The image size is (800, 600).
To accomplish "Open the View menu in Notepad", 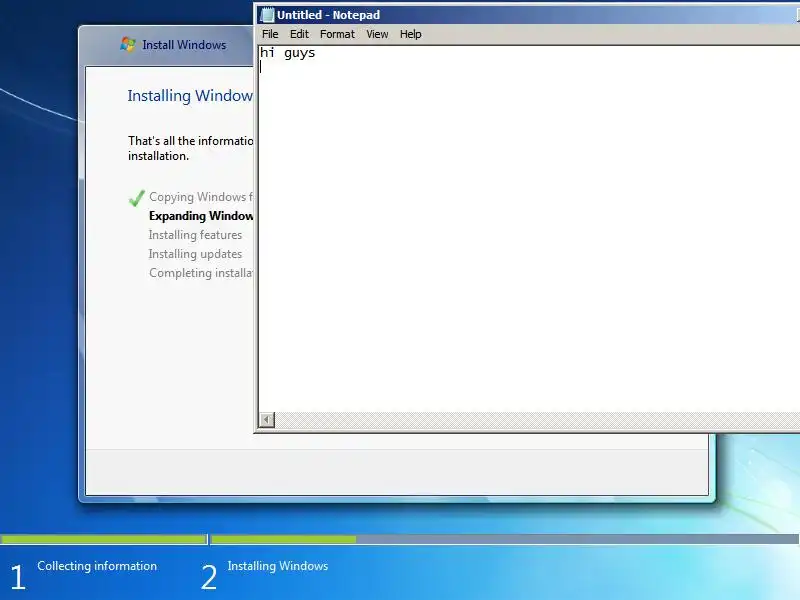I will point(377,34).
